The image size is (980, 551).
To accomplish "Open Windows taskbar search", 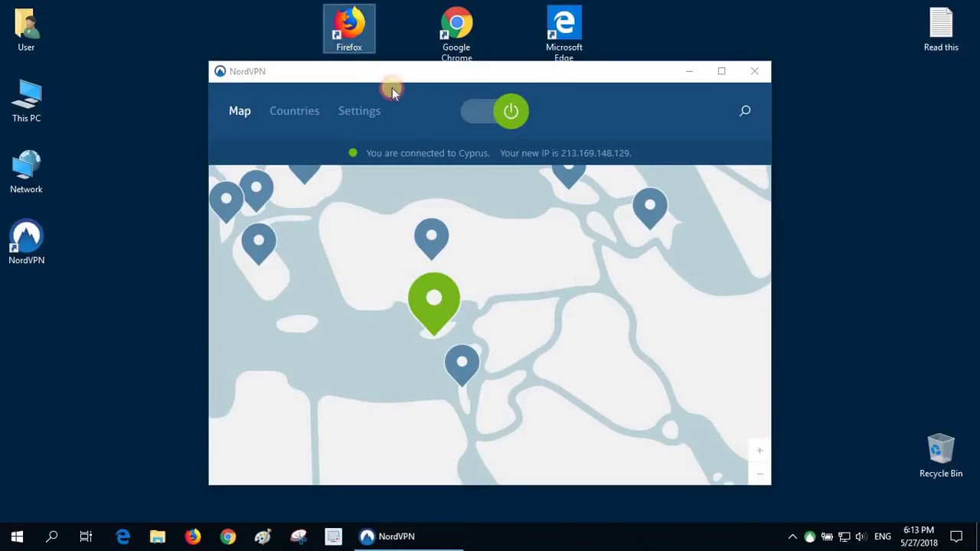I will (52, 536).
